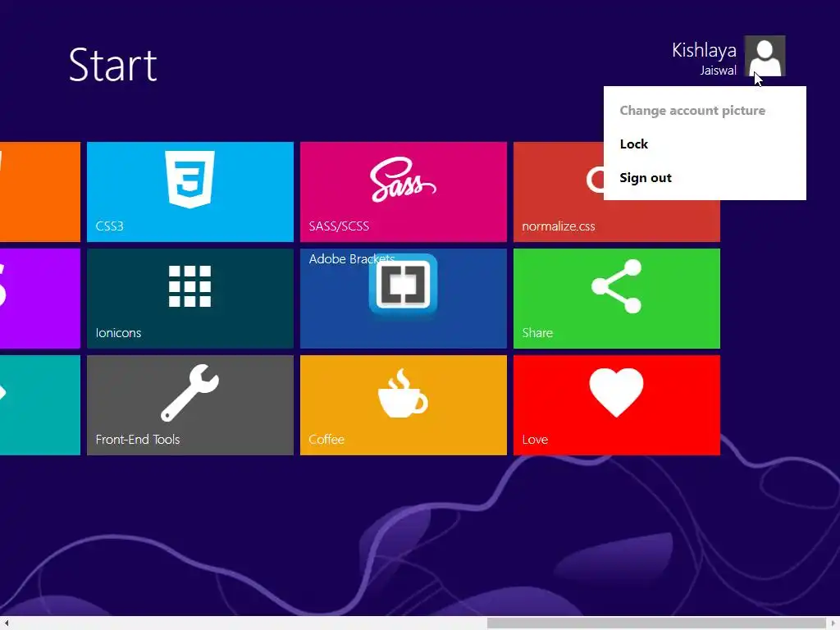Image resolution: width=840 pixels, height=630 pixels.
Task: Click the Share network icon
Action: [616, 286]
